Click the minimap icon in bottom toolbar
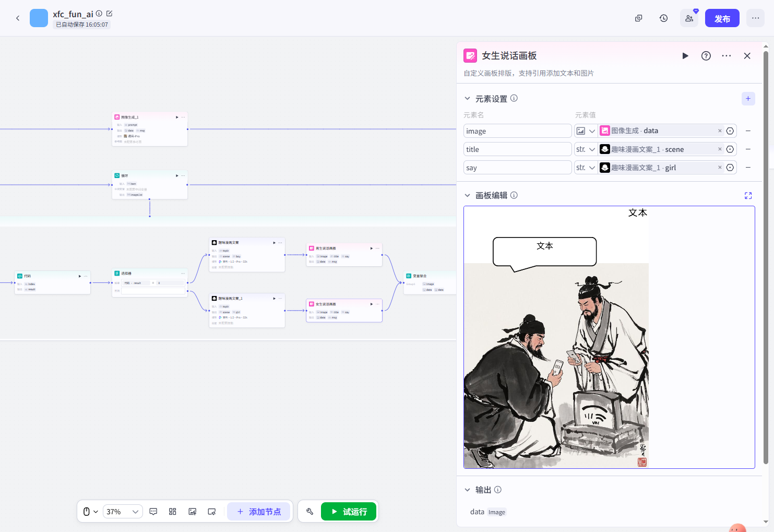Image resolution: width=774 pixels, height=532 pixels. click(211, 512)
